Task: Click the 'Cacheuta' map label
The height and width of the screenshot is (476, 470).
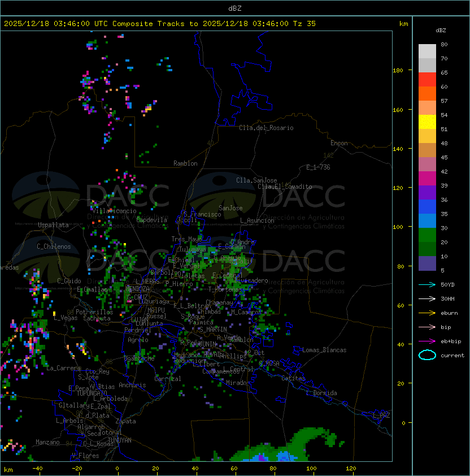Action: coord(97,318)
